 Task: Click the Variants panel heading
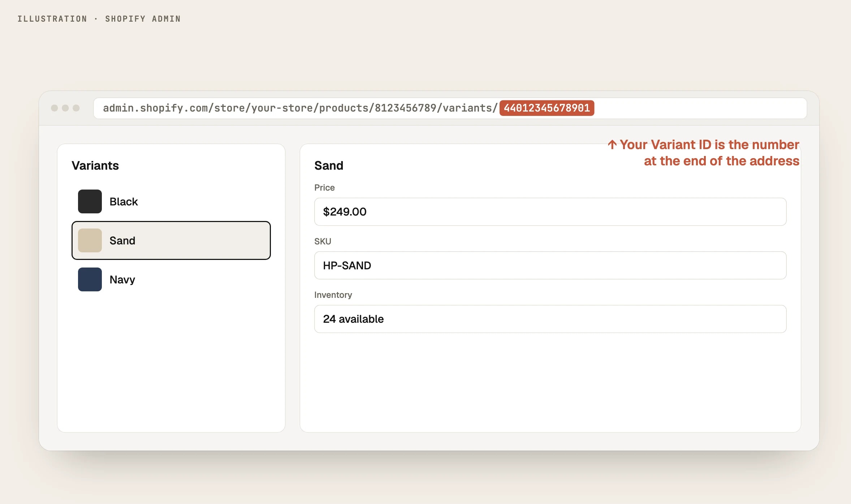[x=95, y=166]
